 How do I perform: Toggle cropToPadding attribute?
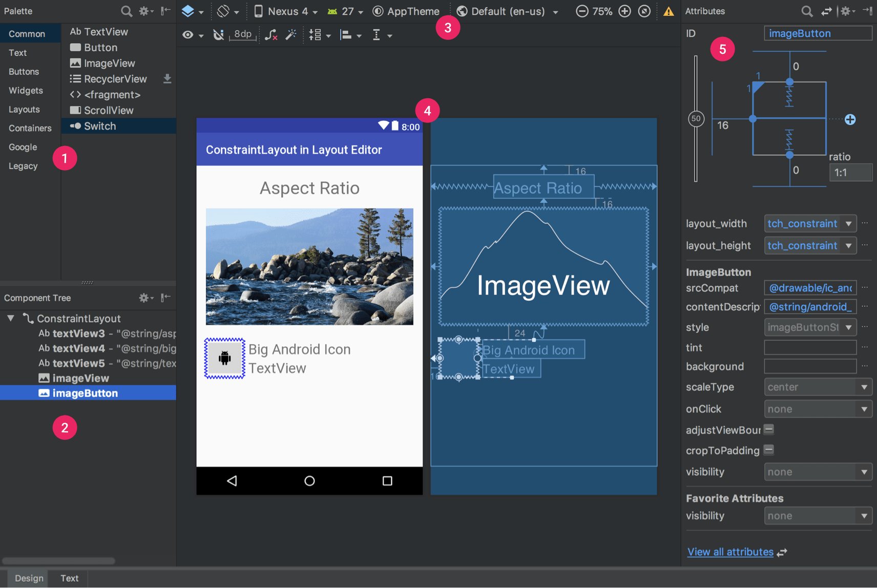click(768, 450)
